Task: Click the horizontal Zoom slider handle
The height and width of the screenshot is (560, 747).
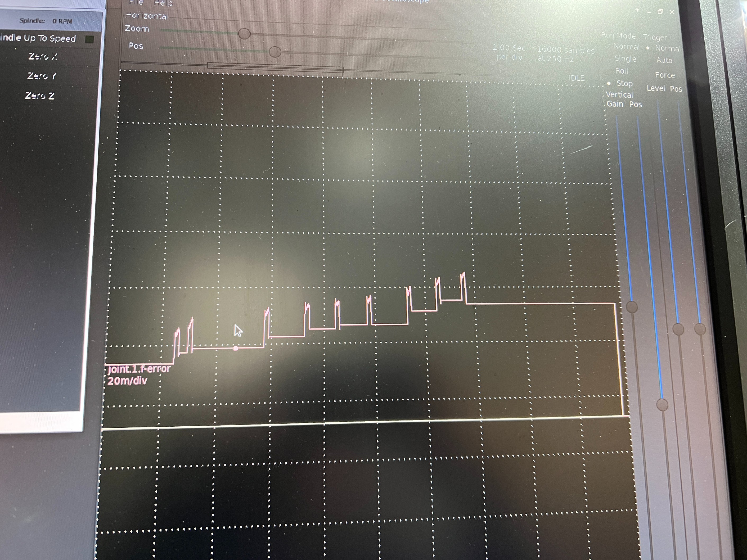Action: [244, 34]
